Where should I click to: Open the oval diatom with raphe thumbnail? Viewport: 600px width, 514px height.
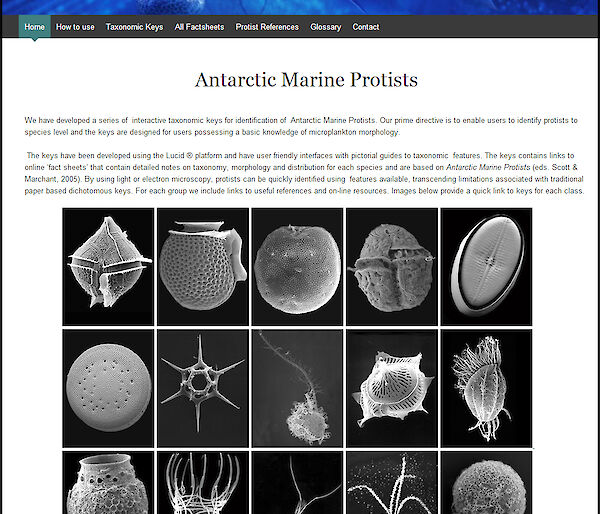pyautogui.click(x=486, y=267)
